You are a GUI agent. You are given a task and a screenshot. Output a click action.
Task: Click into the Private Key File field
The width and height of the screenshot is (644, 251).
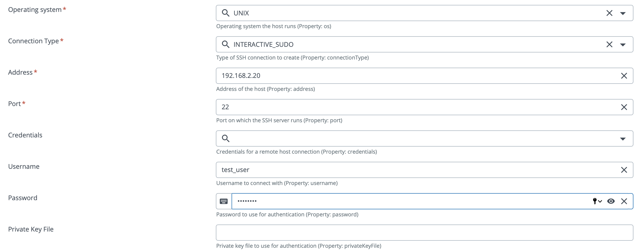(x=424, y=233)
